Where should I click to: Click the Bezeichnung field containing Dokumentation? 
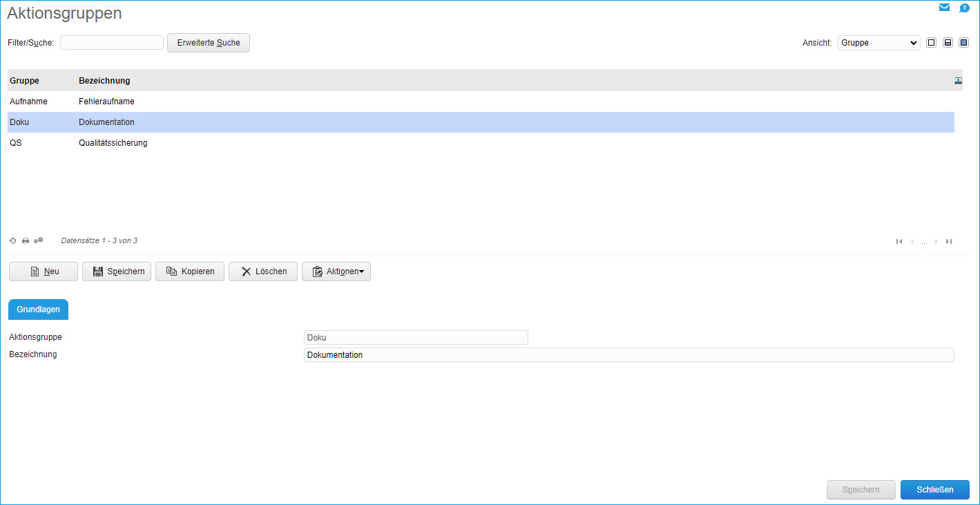pos(629,355)
